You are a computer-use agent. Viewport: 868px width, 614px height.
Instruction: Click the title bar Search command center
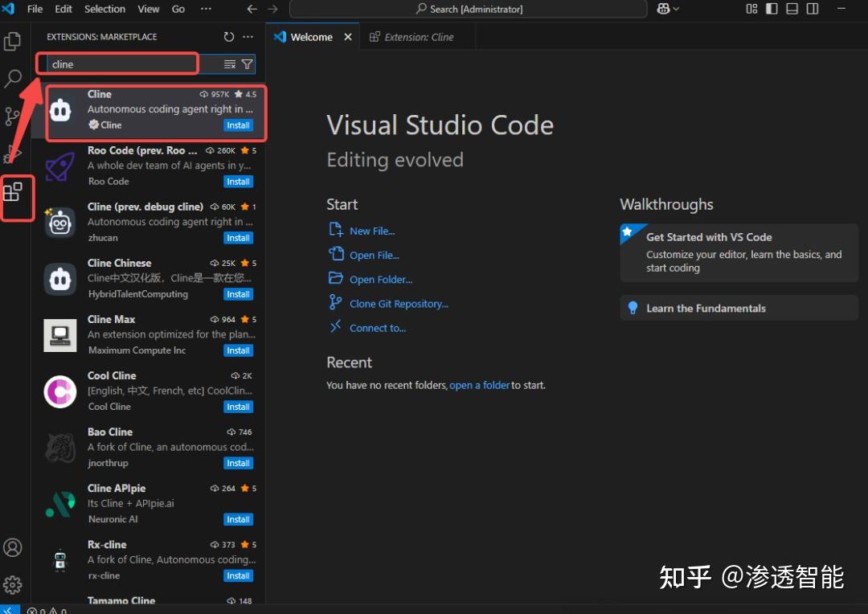pos(469,9)
